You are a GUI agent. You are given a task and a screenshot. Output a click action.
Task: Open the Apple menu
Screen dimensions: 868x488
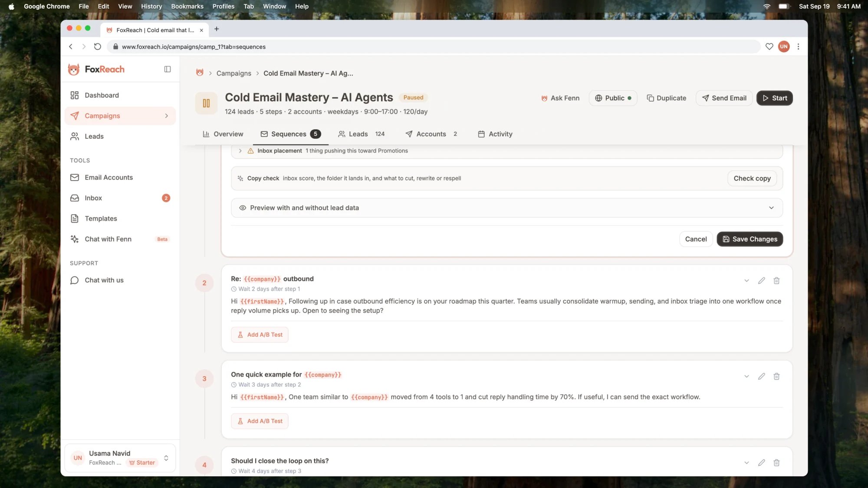pos(12,6)
